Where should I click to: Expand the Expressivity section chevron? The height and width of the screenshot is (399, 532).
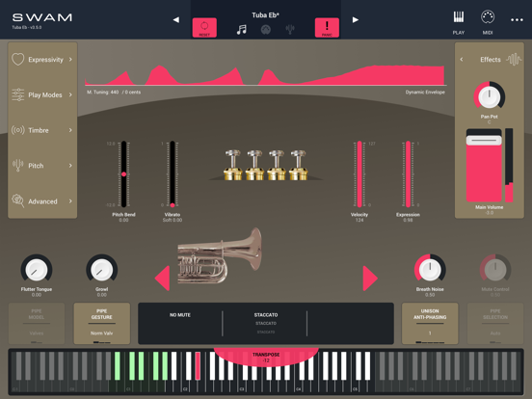coord(70,60)
